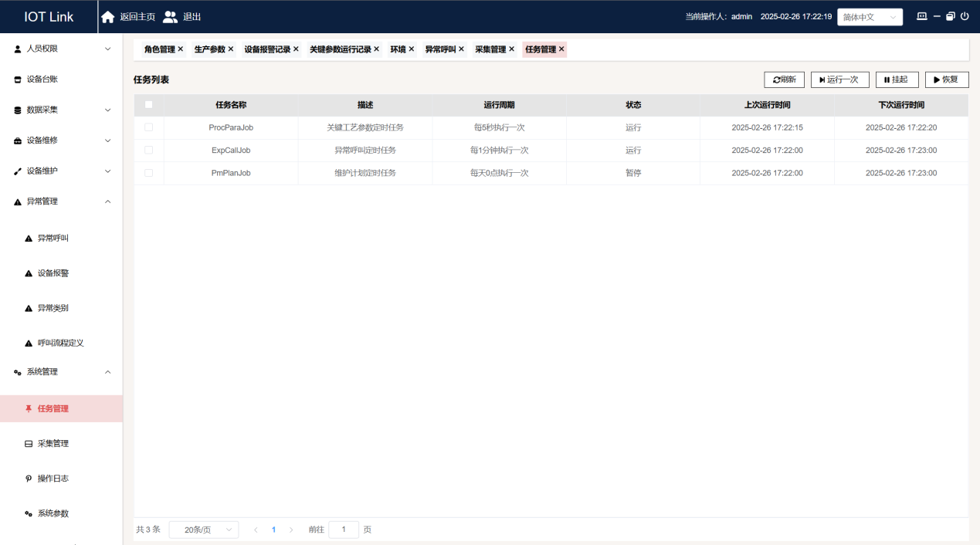Click the pin icon beside 任务管理 menu
The image size is (980, 545).
(29, 409)
